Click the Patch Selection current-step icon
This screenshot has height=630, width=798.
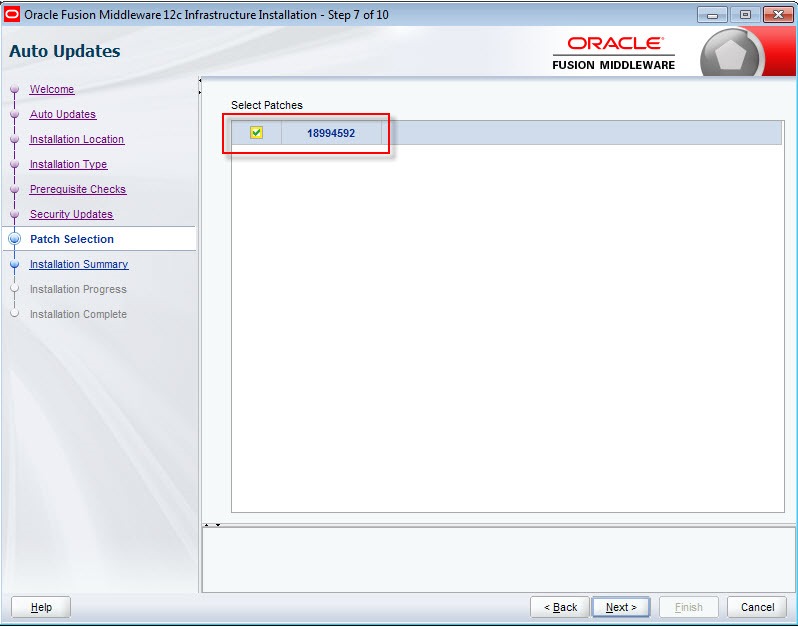[x=15, y=239]
